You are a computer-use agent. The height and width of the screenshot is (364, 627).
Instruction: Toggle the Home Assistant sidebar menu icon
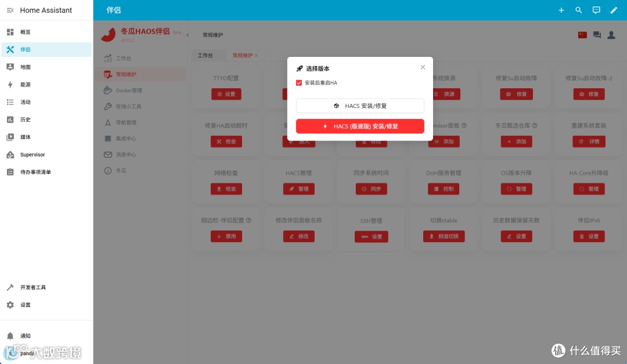10,10
